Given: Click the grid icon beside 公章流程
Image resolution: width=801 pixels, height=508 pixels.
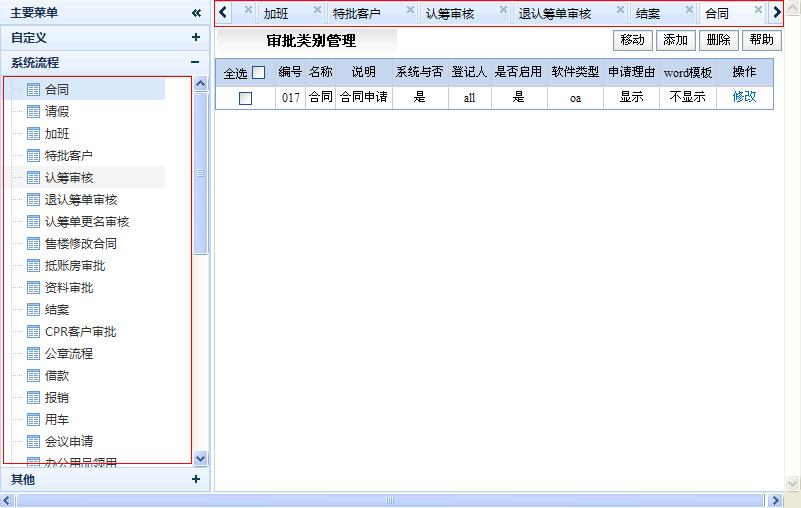Looking at the screenshot, I should [33, 354].
